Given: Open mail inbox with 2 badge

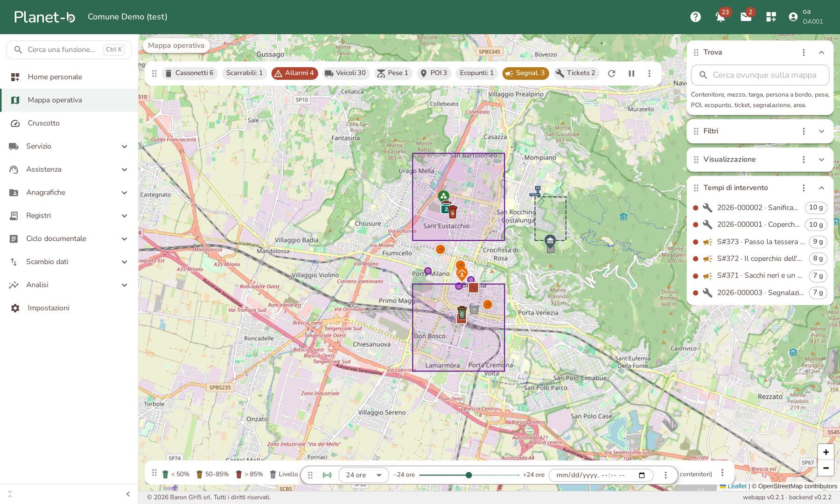Looking at the screenshot, I should click(746, 17).
